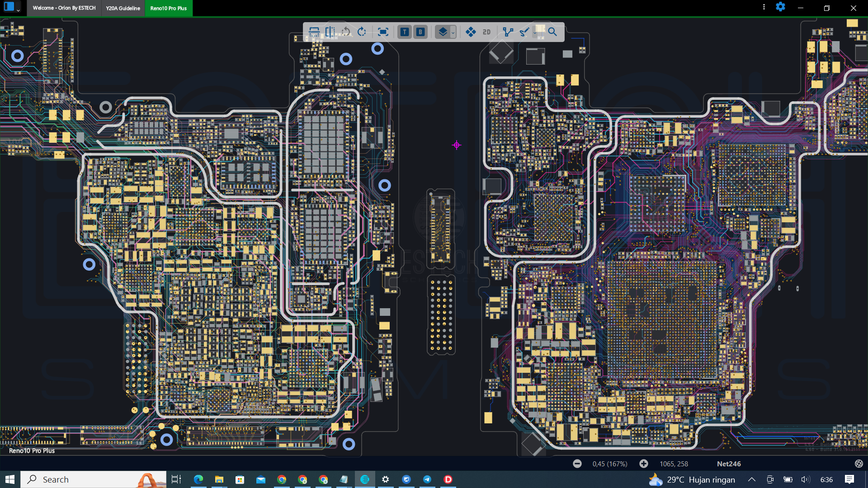Screen dimensions: 868x488
Task: Toggle top layer T button
Action: click(405, 32)
